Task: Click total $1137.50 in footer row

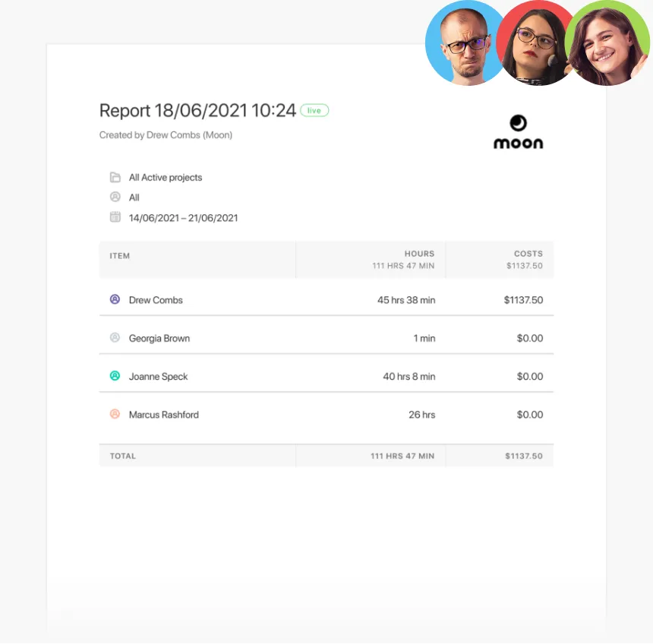Action: tap(524, 456)
